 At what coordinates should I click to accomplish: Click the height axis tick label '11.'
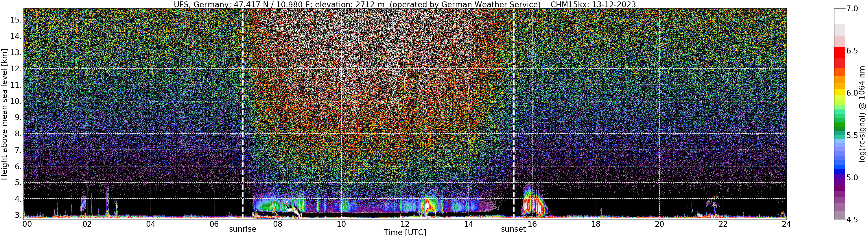(16, 85)
